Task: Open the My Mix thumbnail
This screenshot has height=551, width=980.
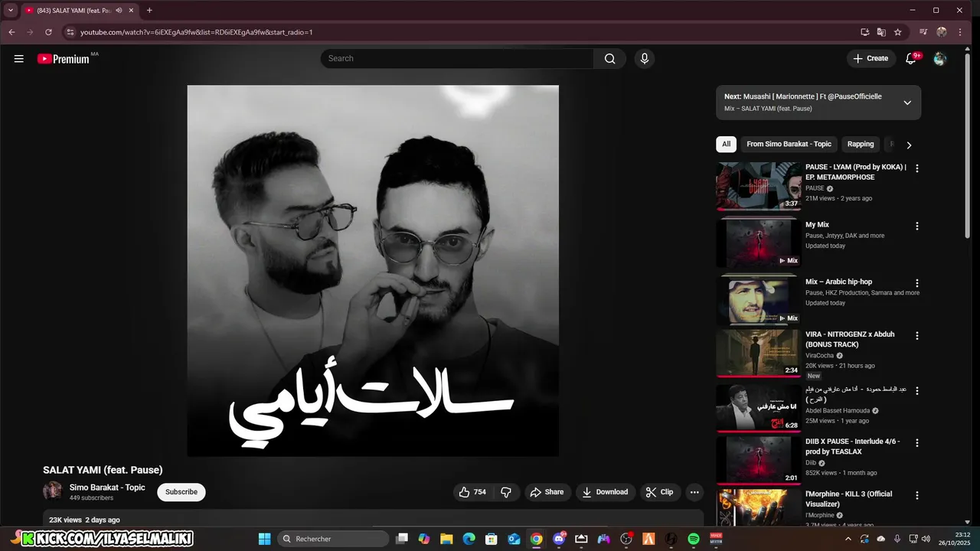Action: pyautogui.click(x=758, y=243)
